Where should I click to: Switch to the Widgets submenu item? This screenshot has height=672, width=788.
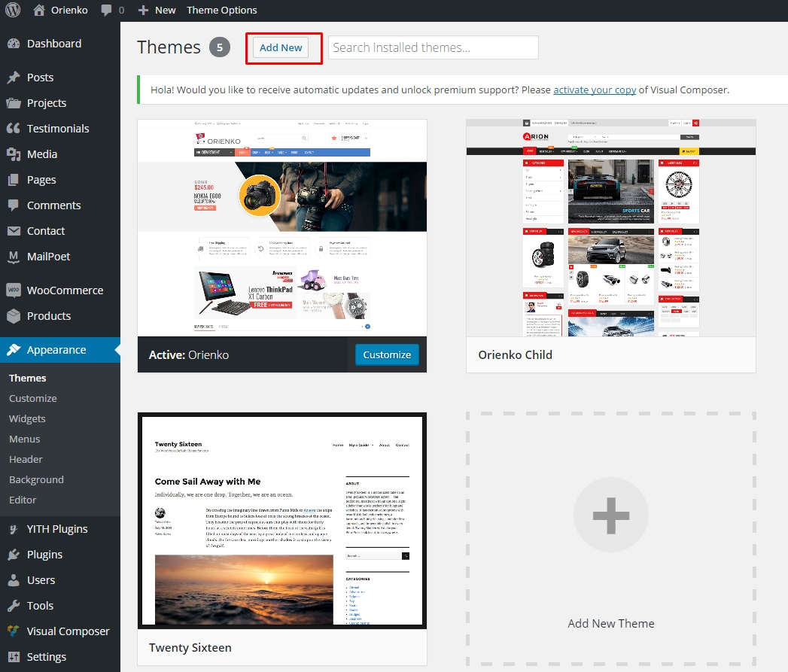tap(27, 418)
